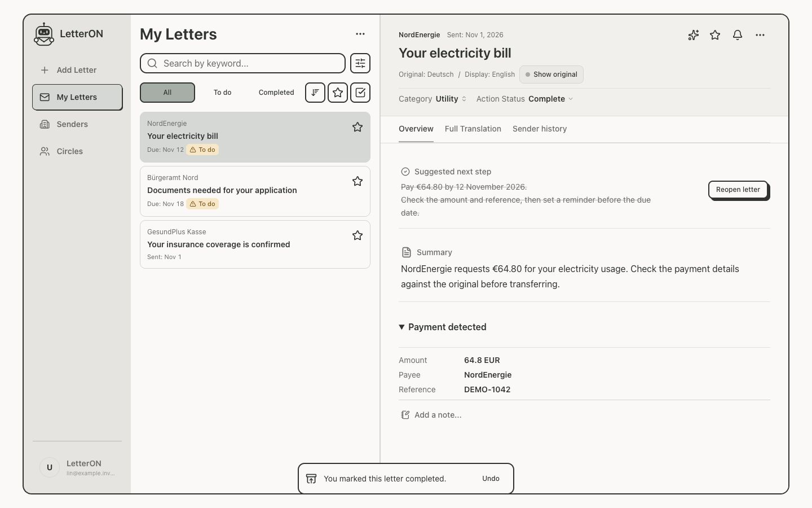Switch to the Sender history tab
This screenshot has height=508, width=812.
pyautogui.click(x=540, y=129)
